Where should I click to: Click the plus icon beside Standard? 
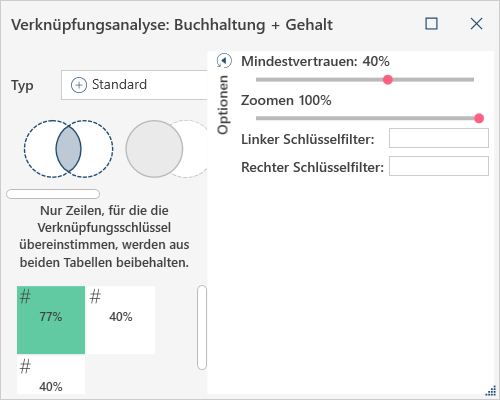coord(79,85)
